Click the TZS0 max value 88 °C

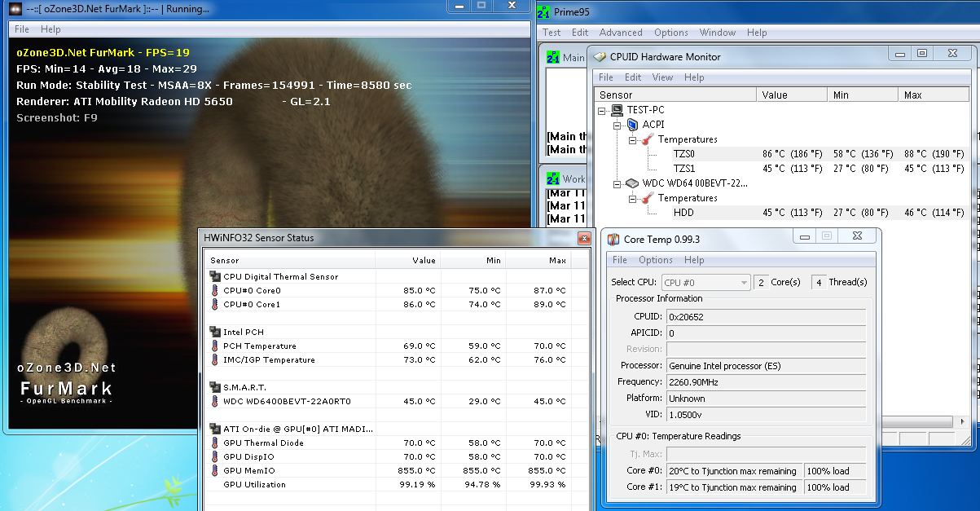935,154
